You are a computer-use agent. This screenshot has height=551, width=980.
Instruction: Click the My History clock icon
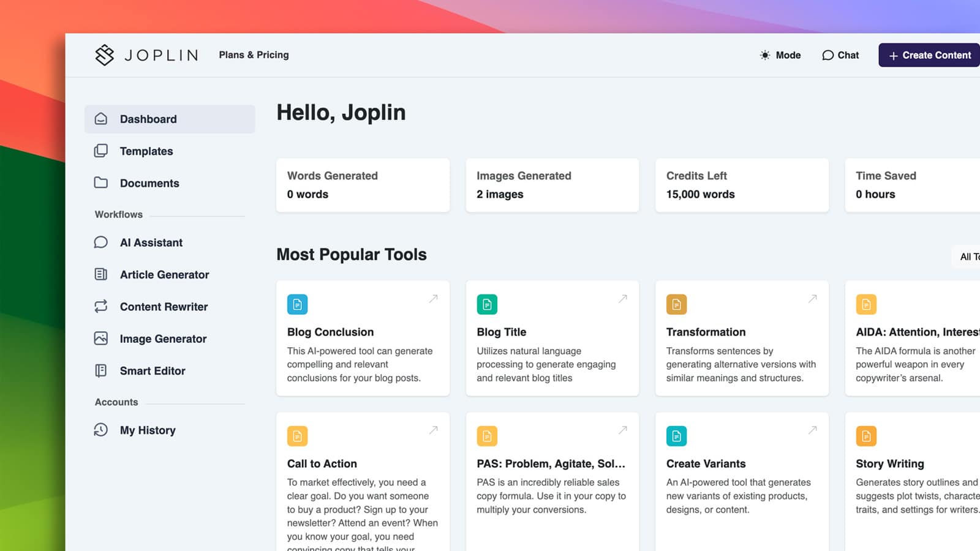click(x=101, y=430)
